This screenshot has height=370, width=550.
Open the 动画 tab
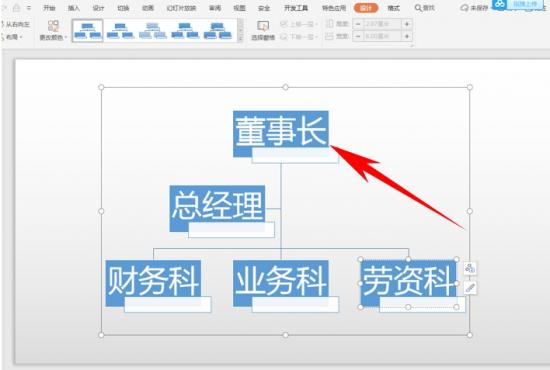[148, 8]
